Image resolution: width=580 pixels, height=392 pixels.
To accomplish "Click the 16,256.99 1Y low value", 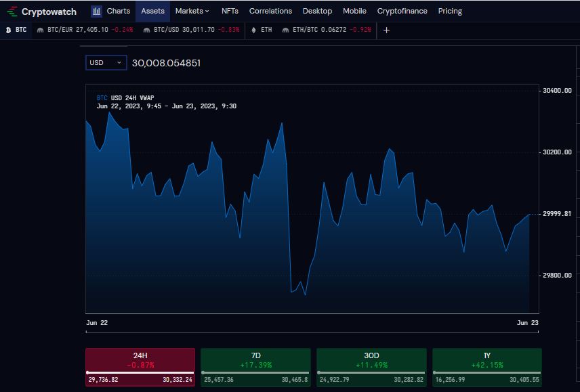I will tap(450, 379).
